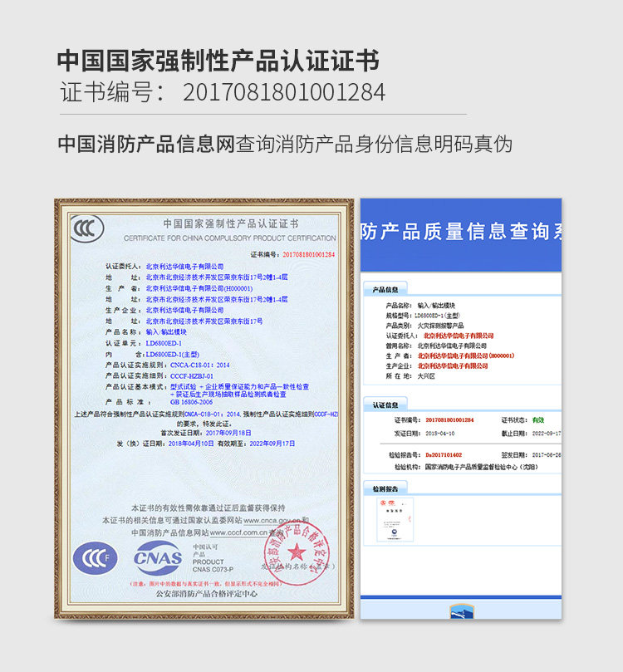Click query page 规格型号 LD6800ED-1(主型)

[x=437, y=316]
